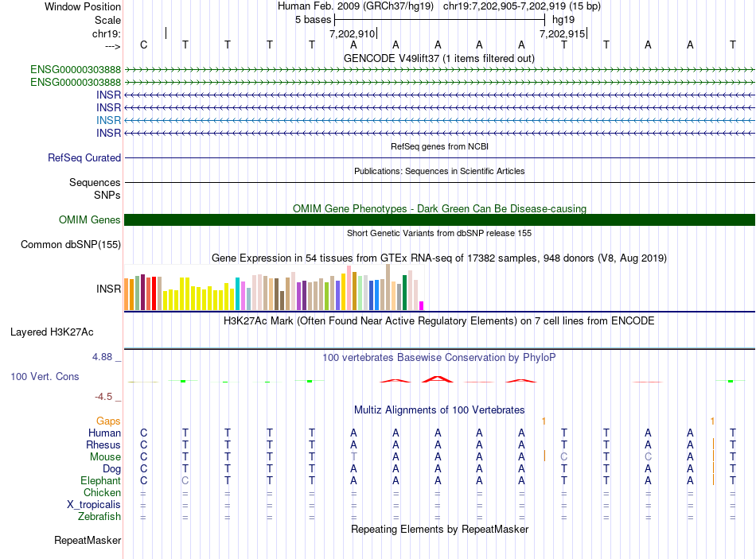Click the Layered H3K27Ac track label

pyautogui.click(x=52, y=332)
